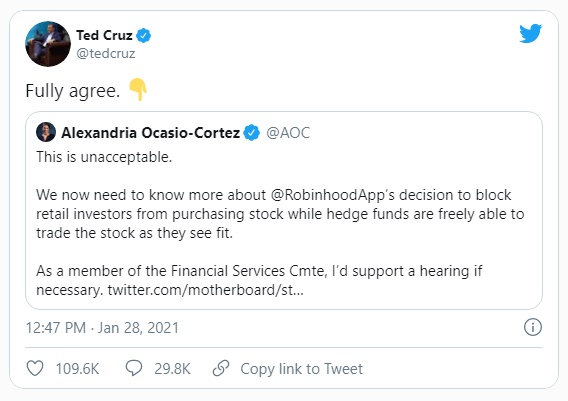Click the Twitter bird logo
This screenshot has width=568, height=401.
pyautogui.click(x=530, y=33)
